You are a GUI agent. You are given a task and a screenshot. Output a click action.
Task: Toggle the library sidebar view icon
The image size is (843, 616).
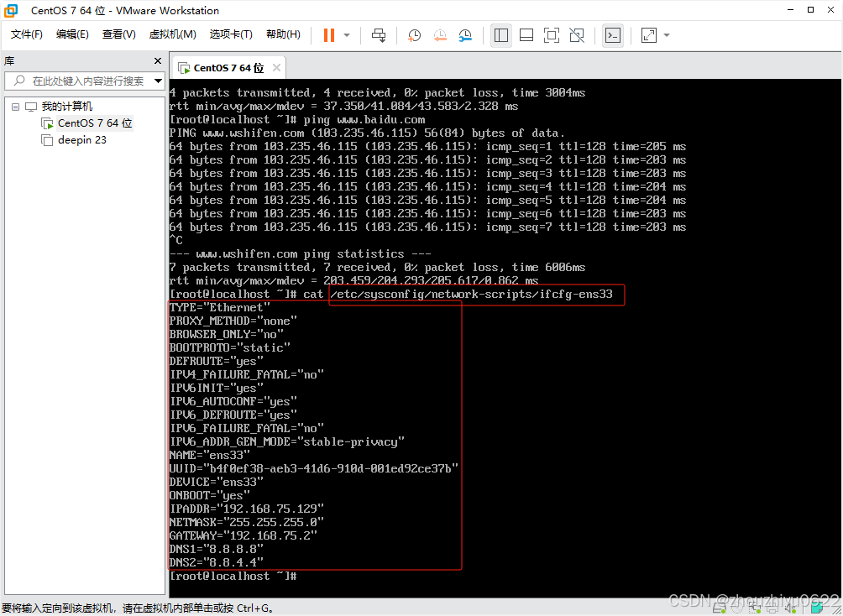pos(501,35)
